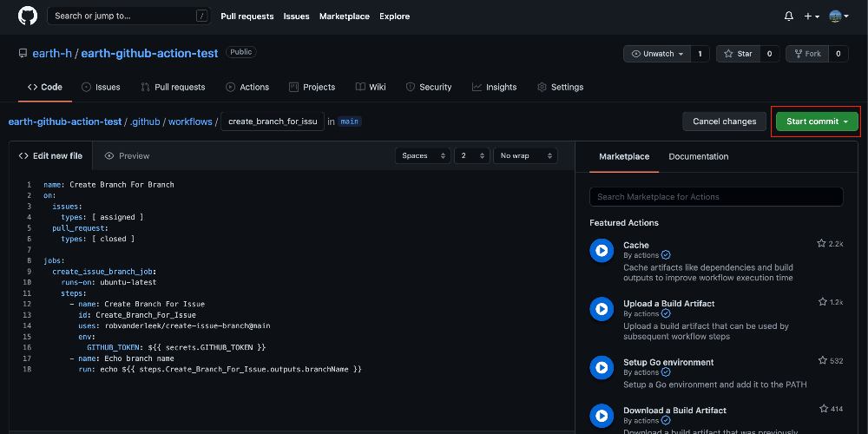Viewport: 868px width, 434px height.
Task: Click the Start commit button
Action: pyautogui.click(x=817, y=122)
